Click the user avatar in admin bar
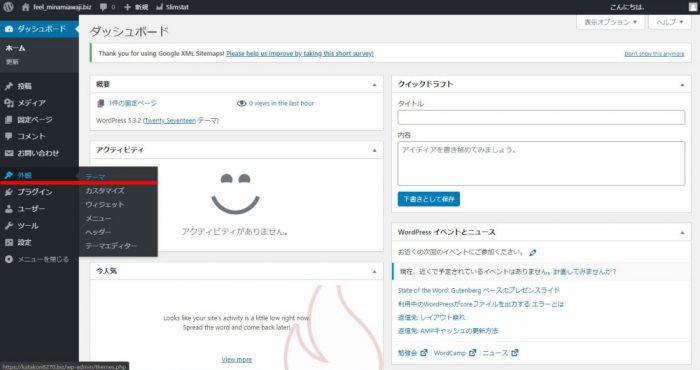 (x=692, y=7)
